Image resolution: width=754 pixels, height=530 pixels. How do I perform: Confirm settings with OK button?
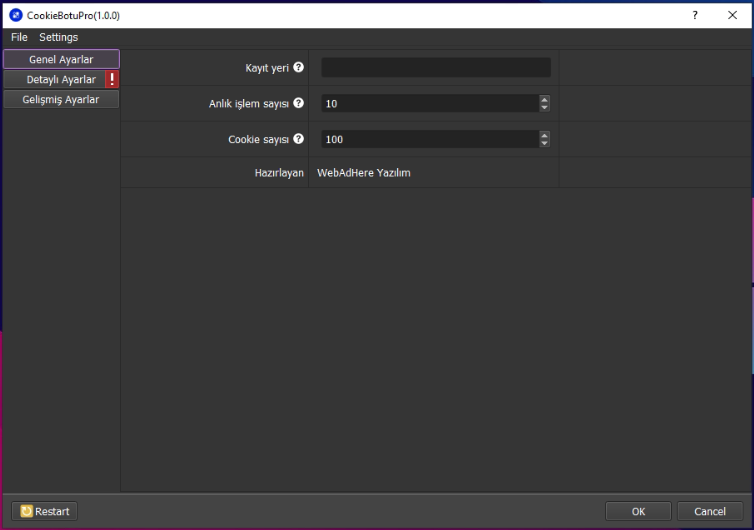(x=638, y=511)
